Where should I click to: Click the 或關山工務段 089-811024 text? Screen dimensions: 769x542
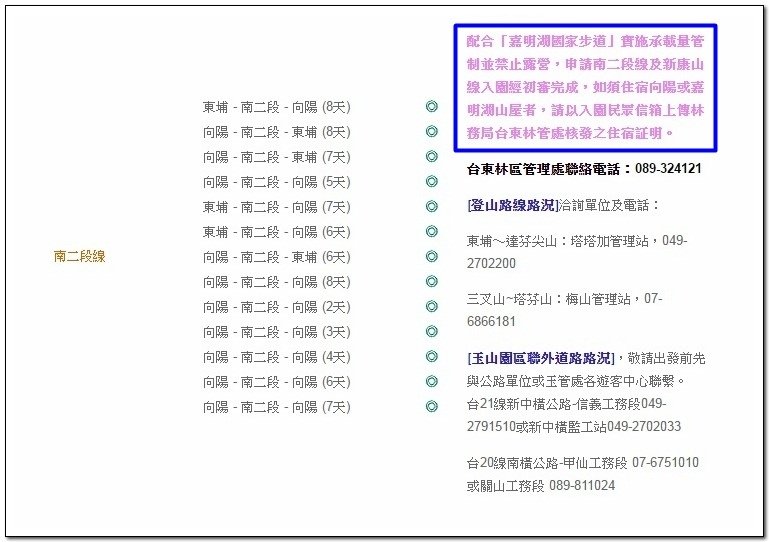pyautogui.click(x=541, y=486)
